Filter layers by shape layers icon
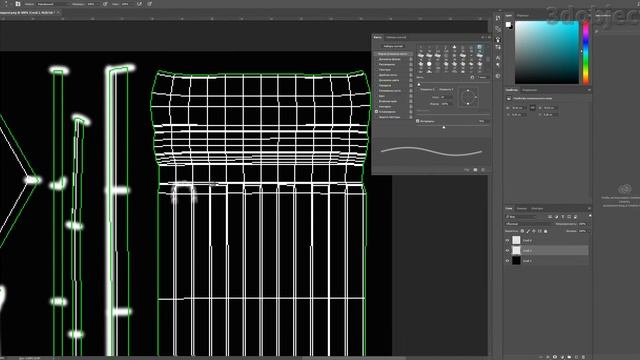 coord(569,217)
